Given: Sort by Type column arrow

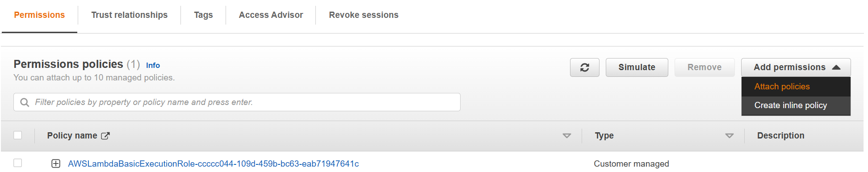Looking at the screenshot, I should click(x=730, y=136).
